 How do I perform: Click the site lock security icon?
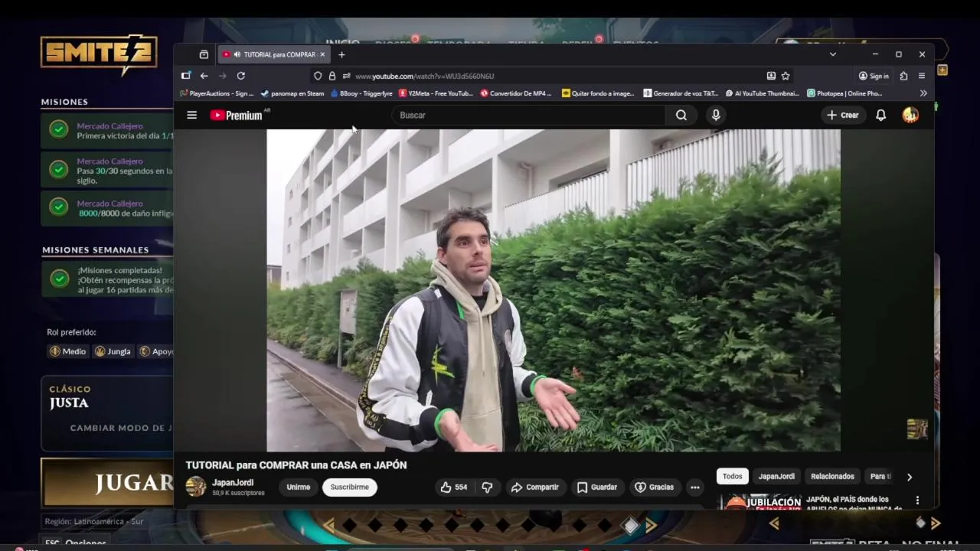[x=332, y=76]
